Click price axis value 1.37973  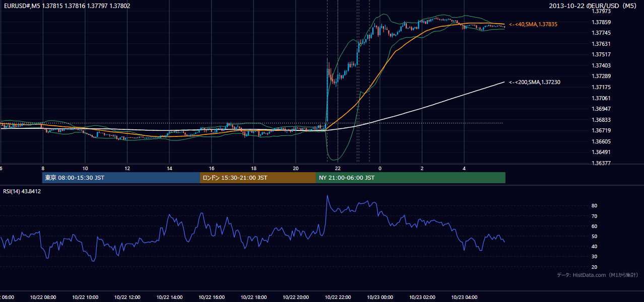[x=601, y=11]
